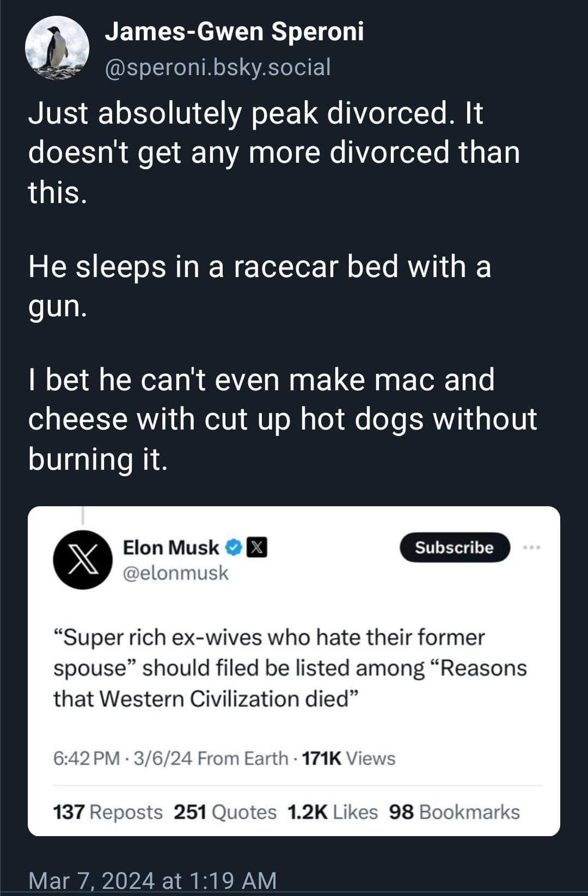Open the three-dot more options menu
This screenshot has width=588, height=896.
pyautogui.click(x=531, y=548)
